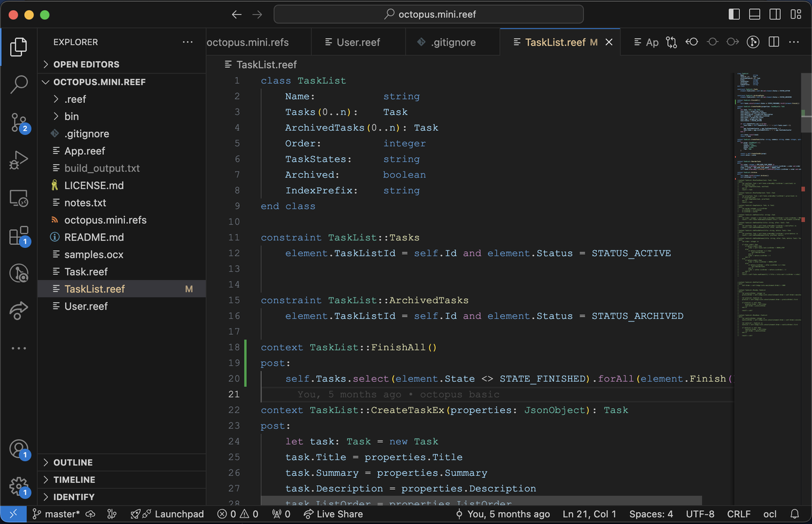Click the circular git graph icon in editor toolbar
Viewport: 812px width, 524px height.
[x=753, y=42]
